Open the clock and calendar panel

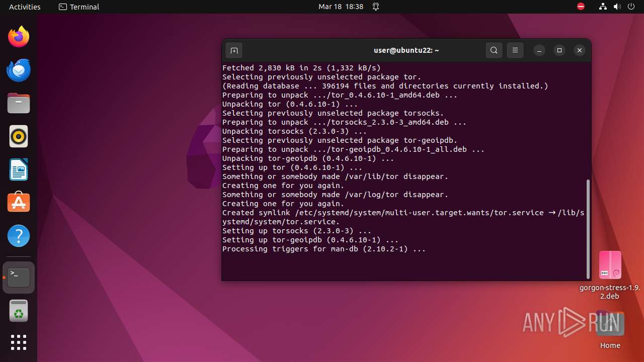click(x=341, y=7)
